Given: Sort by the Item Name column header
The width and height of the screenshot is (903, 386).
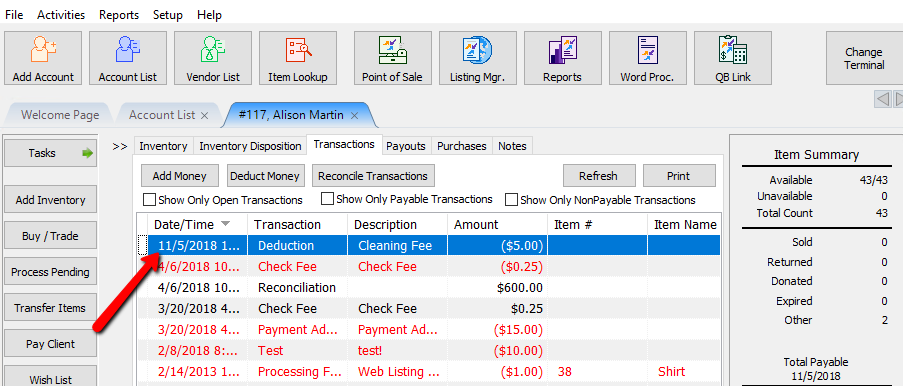Looking at the screenshot, I should point(684,224).
